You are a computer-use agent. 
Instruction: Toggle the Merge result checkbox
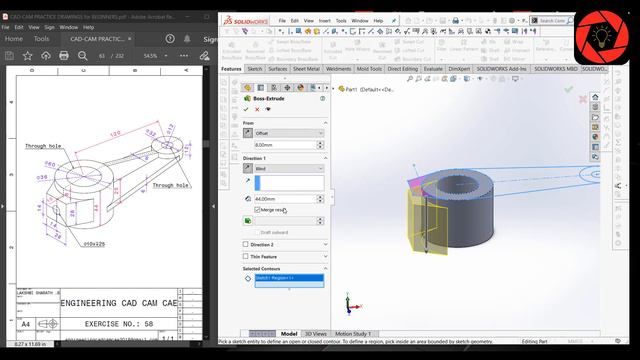(257, 209)
